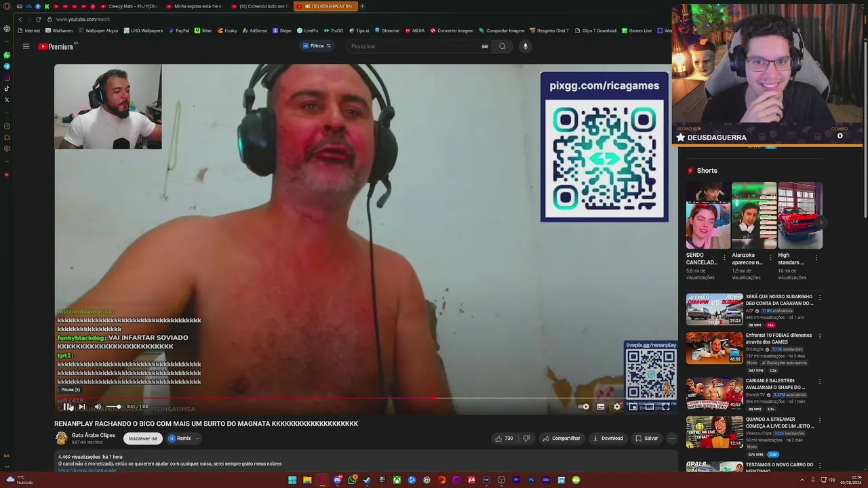Open Gato Árabe Clipes channel name
Viewport: 868px width, 488px height.
[94, 435]
